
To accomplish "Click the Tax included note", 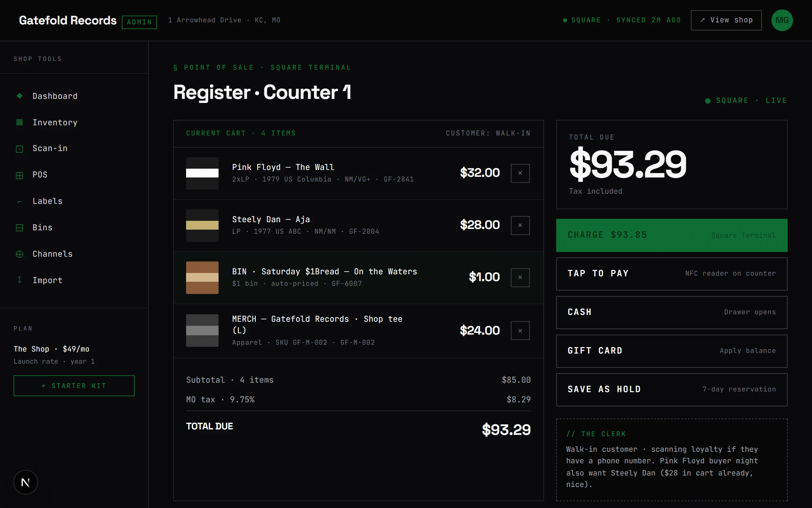I will point(595,191).
